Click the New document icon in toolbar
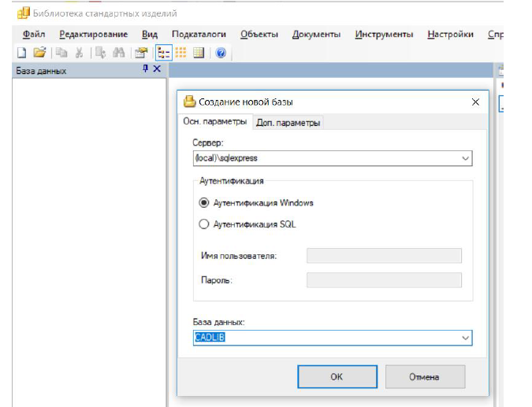Image resolution: width=532 pixels, height=407 pixels. tap(22, 53)
